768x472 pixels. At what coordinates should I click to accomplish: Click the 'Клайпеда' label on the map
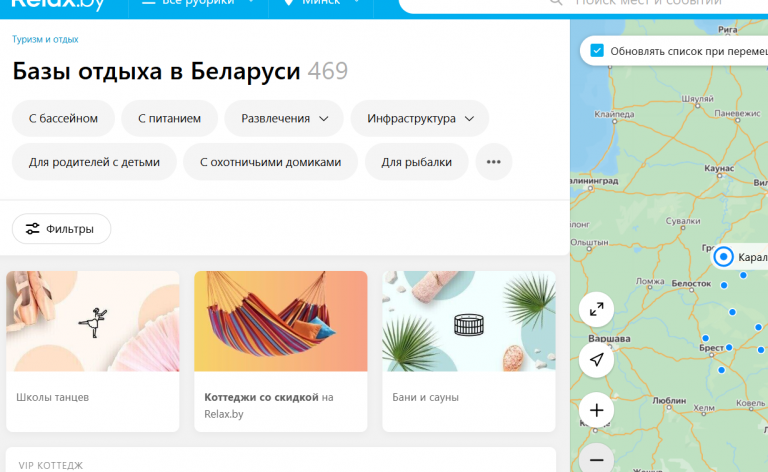click(614, 114)
